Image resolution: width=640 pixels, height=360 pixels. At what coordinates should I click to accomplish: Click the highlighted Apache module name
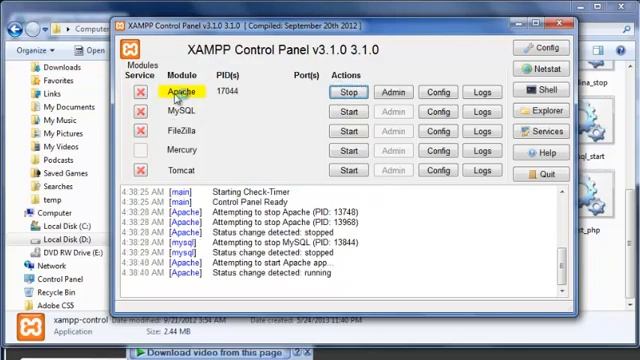182,92
